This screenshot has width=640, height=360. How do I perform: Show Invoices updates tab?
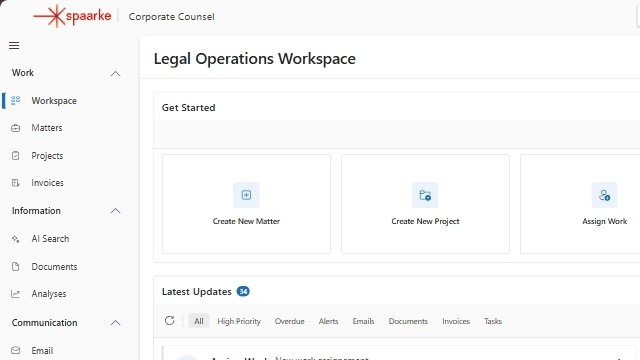tap(456, 321)
